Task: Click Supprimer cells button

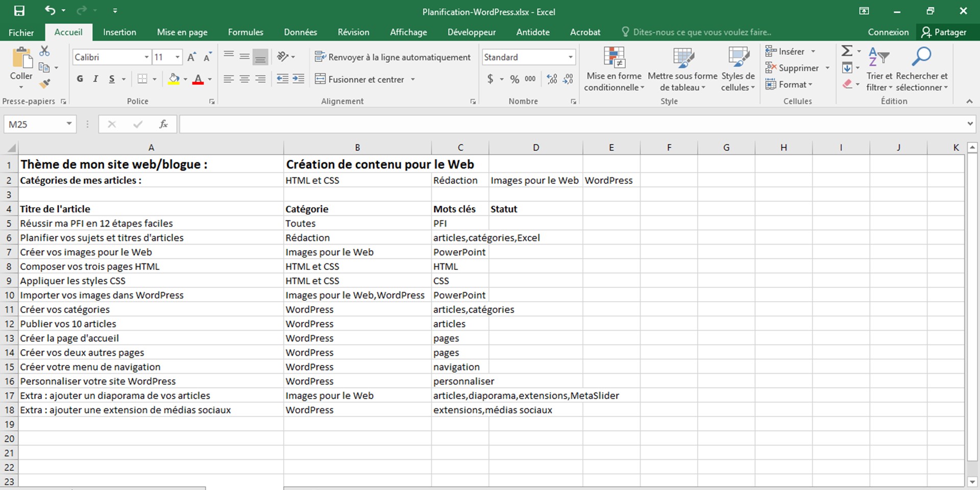Action: click(793, 68)
